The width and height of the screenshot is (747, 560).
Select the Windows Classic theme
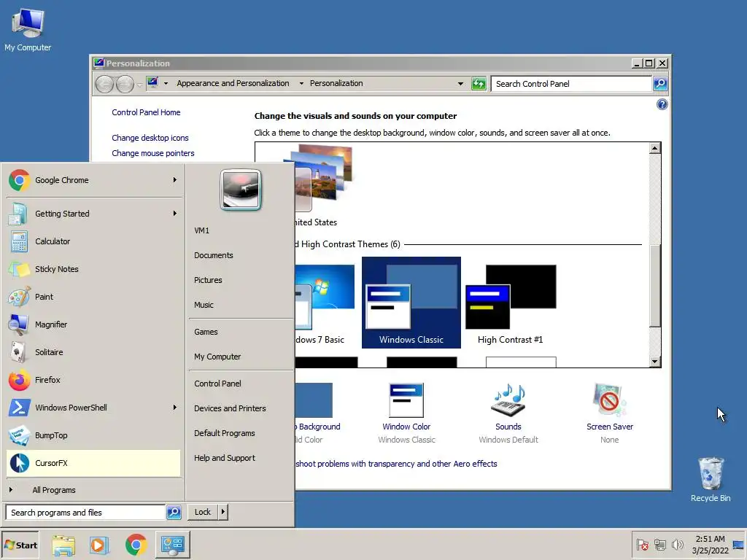pyautogui.click(x=411, y=303)
